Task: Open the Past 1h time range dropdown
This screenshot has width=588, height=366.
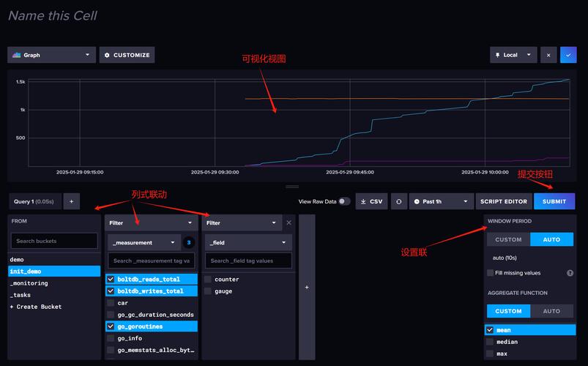Action: pyautogui.click(x=441, y=201)
